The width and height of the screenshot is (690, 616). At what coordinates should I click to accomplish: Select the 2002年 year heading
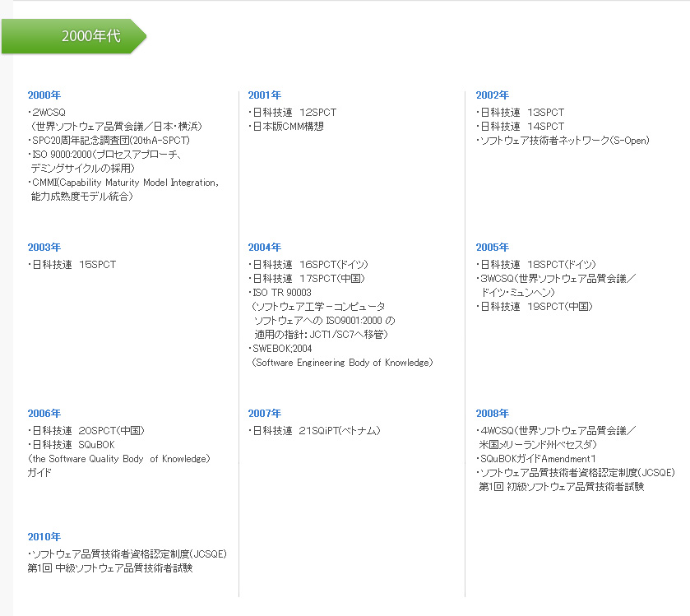coord(493,95)
